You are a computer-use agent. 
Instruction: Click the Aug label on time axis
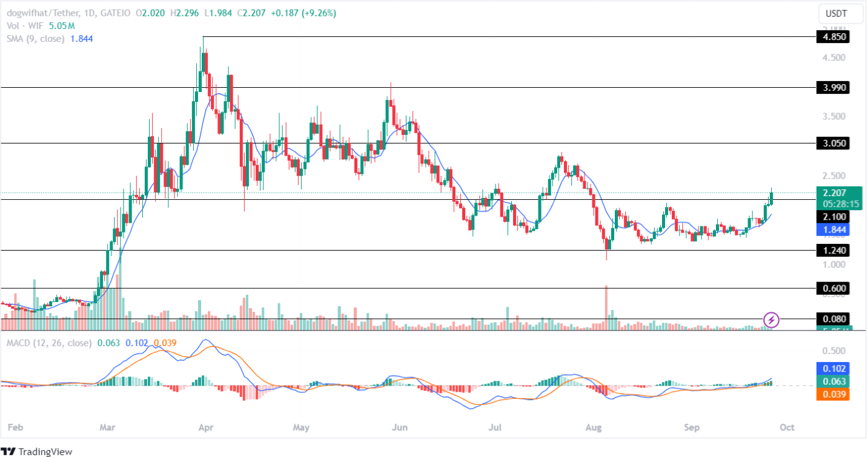click(x=594, y=427)
